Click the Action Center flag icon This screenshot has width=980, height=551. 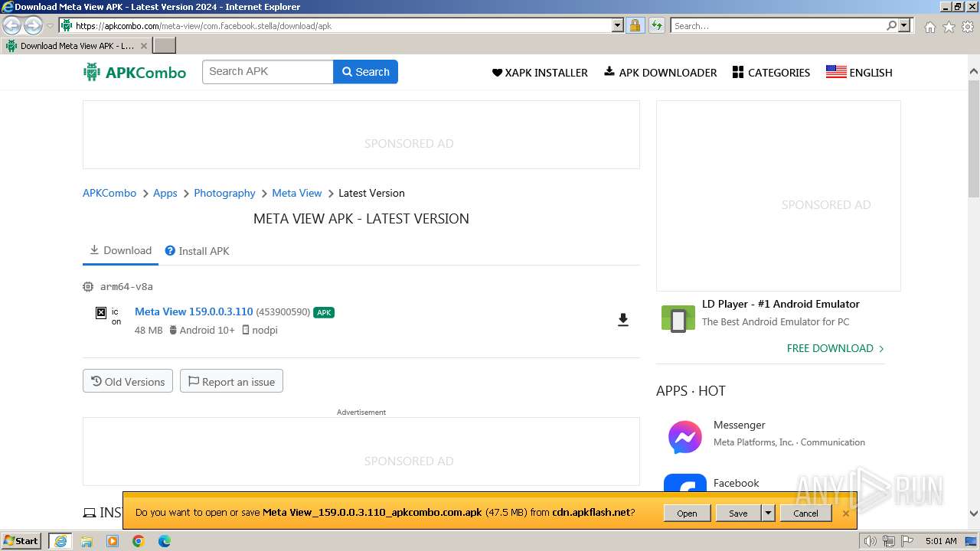click(906, 541)
